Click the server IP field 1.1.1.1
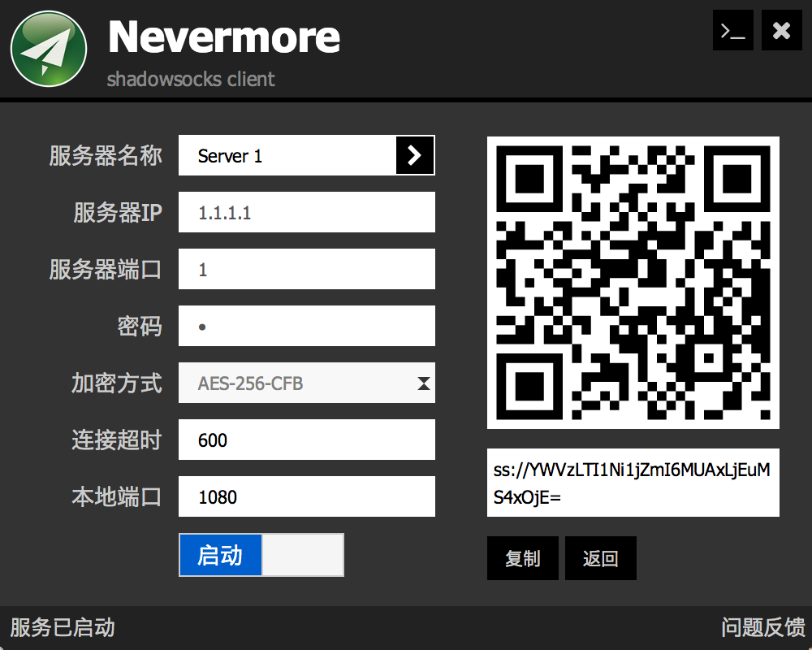 click(x=307, y=213)
